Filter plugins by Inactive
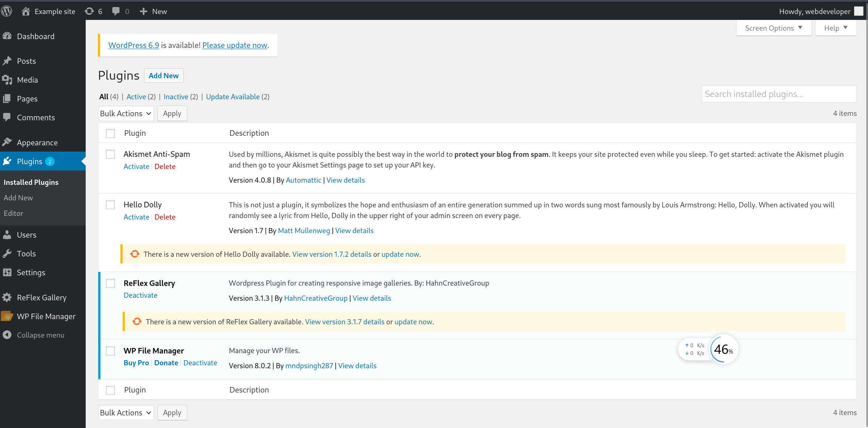The height and width of the screenshot is (428, 868). 176,97
